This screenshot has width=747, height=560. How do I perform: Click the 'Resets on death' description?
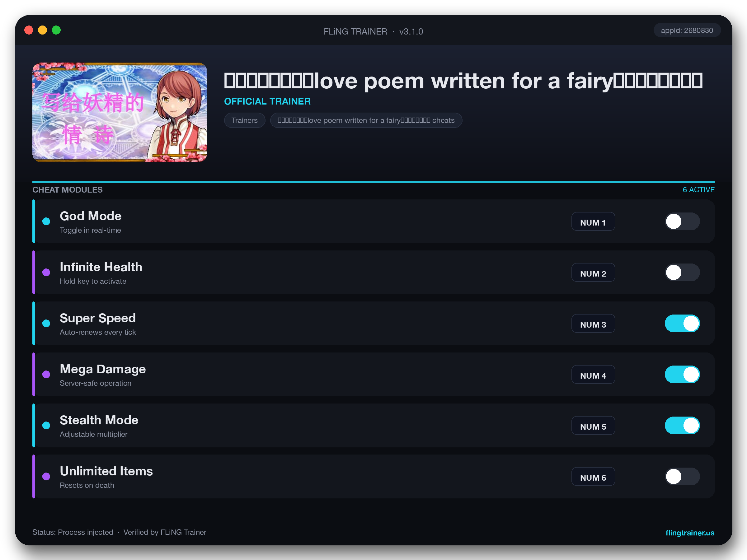click(x=87, y=485)
